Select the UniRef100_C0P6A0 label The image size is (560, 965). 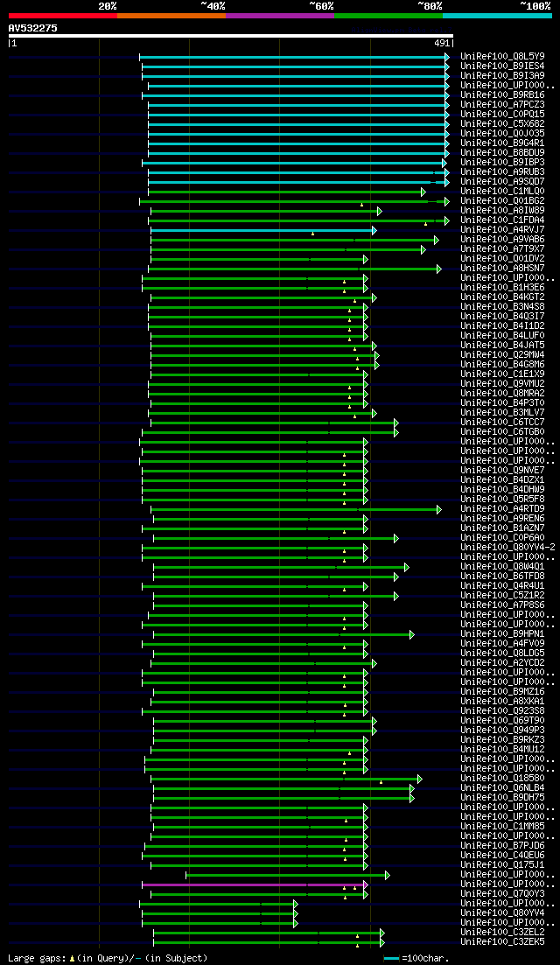point(502,538)
